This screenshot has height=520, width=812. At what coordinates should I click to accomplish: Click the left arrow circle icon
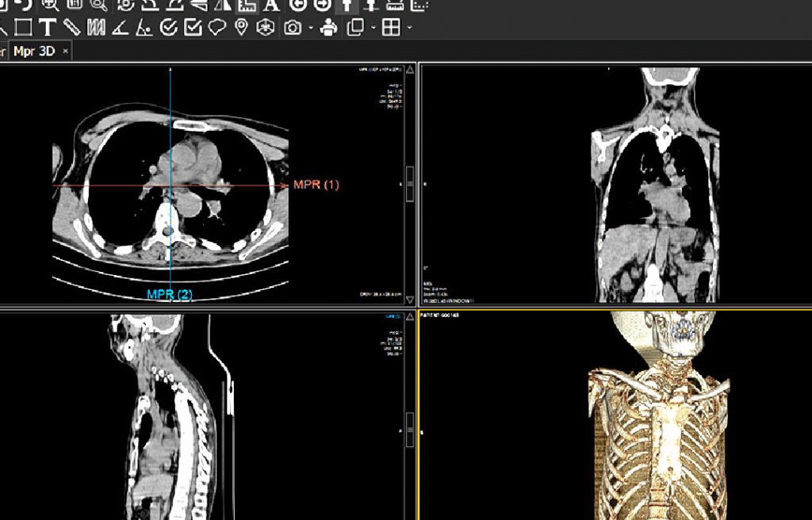click(x=298, y=5)
